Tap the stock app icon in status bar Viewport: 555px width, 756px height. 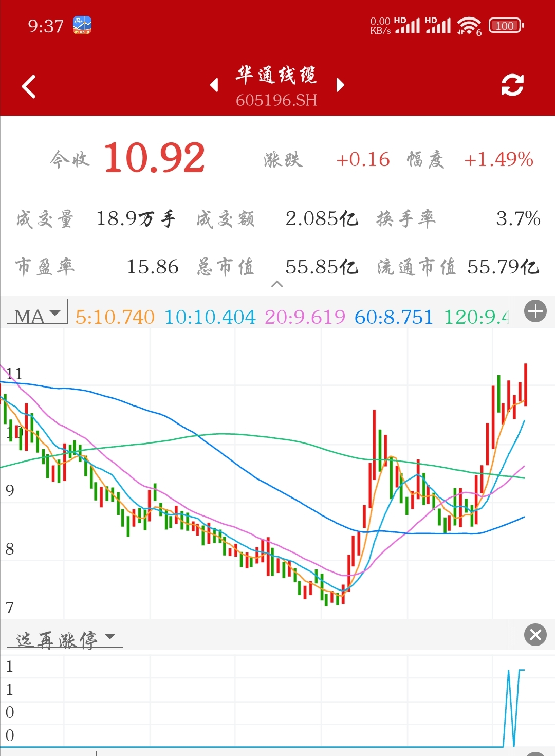pyautogui.click(x=82, y=25)
